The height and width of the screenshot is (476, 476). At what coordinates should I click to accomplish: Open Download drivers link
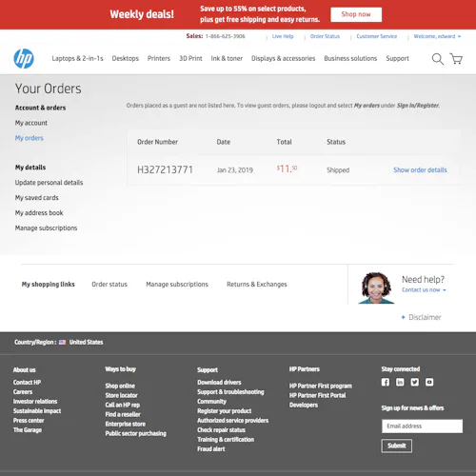(x=219, y=383)
